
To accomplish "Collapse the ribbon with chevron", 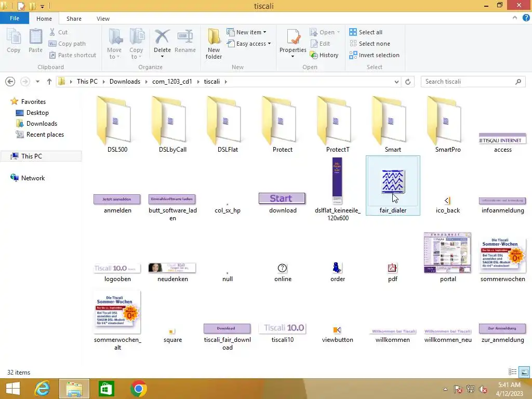I will coord(515,18).
